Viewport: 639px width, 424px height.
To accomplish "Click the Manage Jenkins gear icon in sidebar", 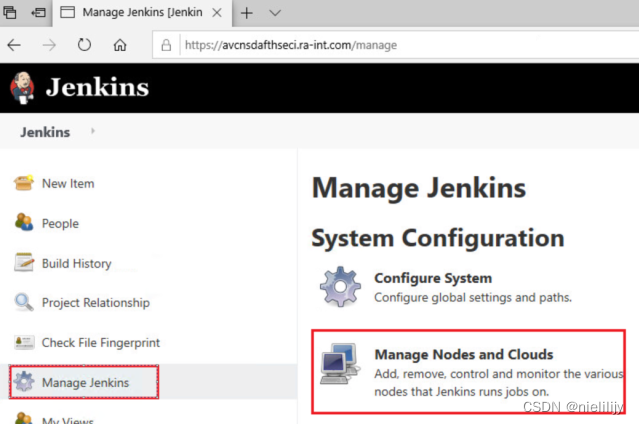I will point(24,382).
